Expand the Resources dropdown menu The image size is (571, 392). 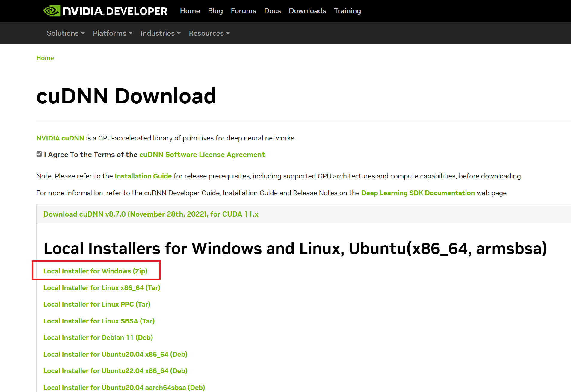(209, 33)
